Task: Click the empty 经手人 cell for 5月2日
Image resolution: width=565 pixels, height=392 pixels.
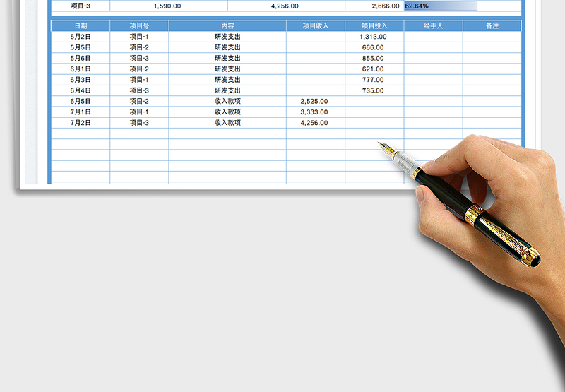Action: coord(433,37)
